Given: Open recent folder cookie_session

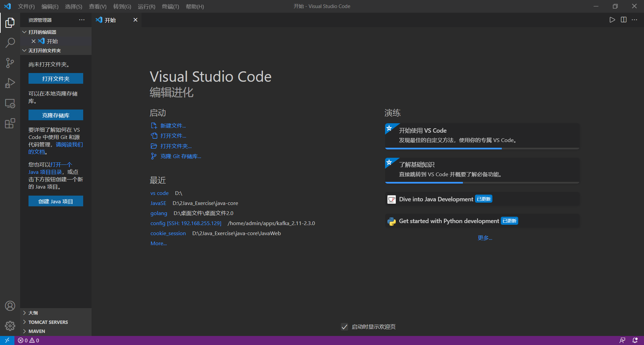Looking at the screenshot, I should coord(168,233).
